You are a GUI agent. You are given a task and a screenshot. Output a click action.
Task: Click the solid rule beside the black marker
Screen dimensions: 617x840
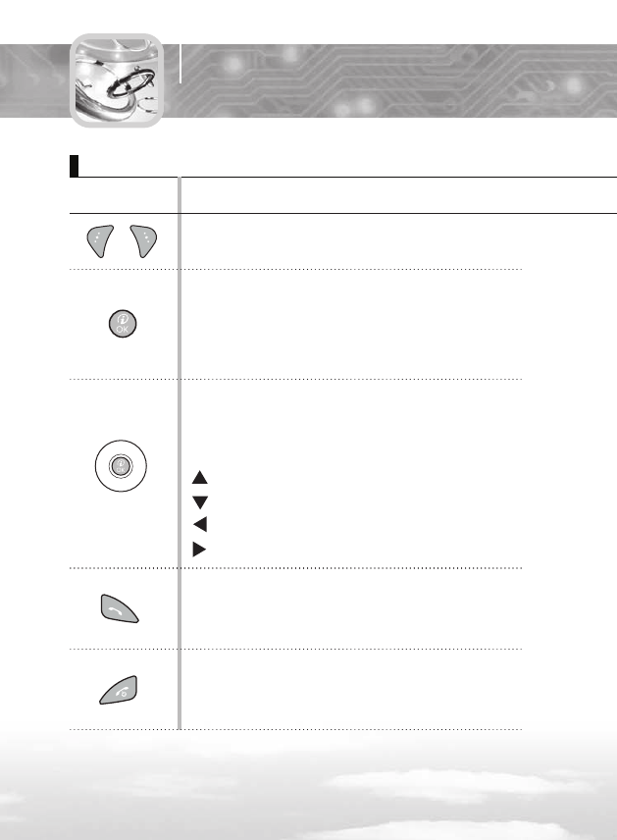pos(348,177)
